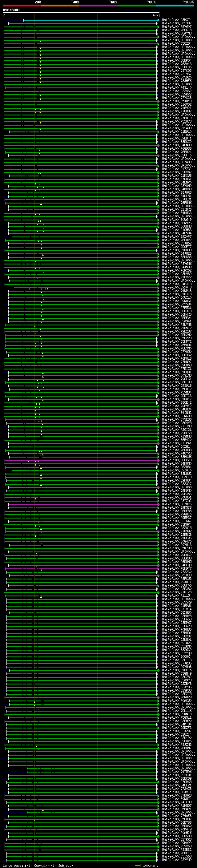Open hit UniRef100_Q6PCI8
This screenshot has width=197, height=868.
click(x=177, y=30)
